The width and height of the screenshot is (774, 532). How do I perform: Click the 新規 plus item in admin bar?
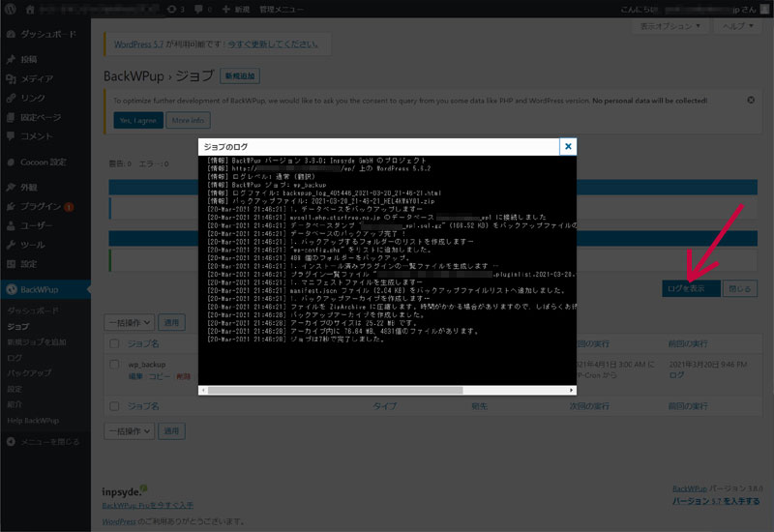point(236,10)
